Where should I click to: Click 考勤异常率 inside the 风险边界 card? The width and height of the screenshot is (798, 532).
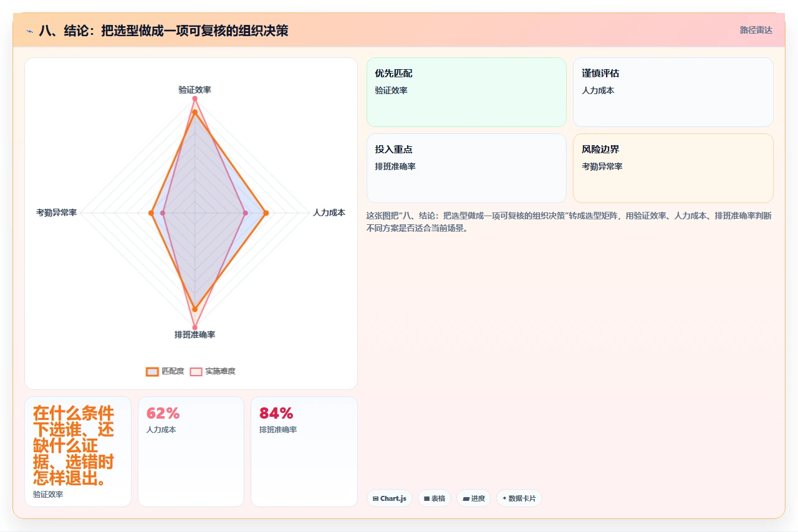point(602,166)
